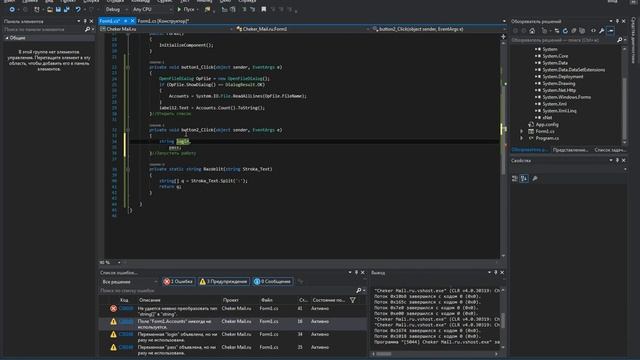
Task: Close the Form1.cs editor tab
Action: point(132,21)
